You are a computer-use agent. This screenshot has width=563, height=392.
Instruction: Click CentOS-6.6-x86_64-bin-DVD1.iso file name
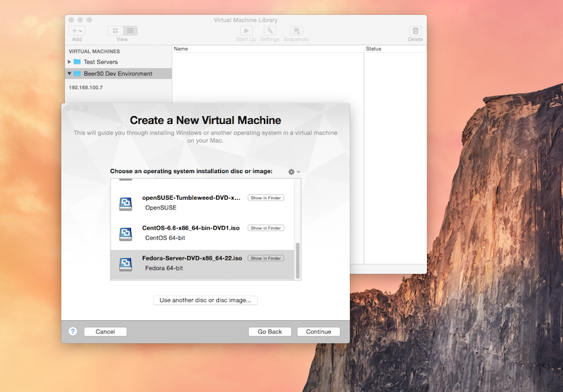(191, 228)
